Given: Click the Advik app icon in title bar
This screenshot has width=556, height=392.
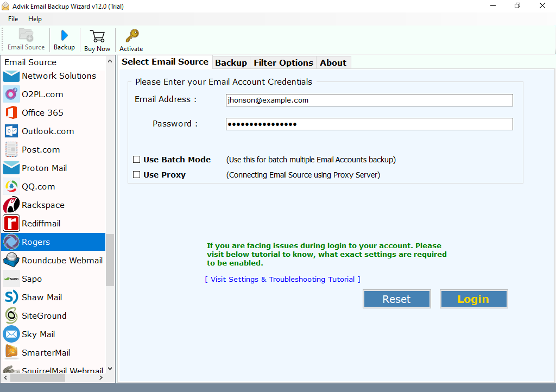Looking at the screenshot, I should click(5, 7).
